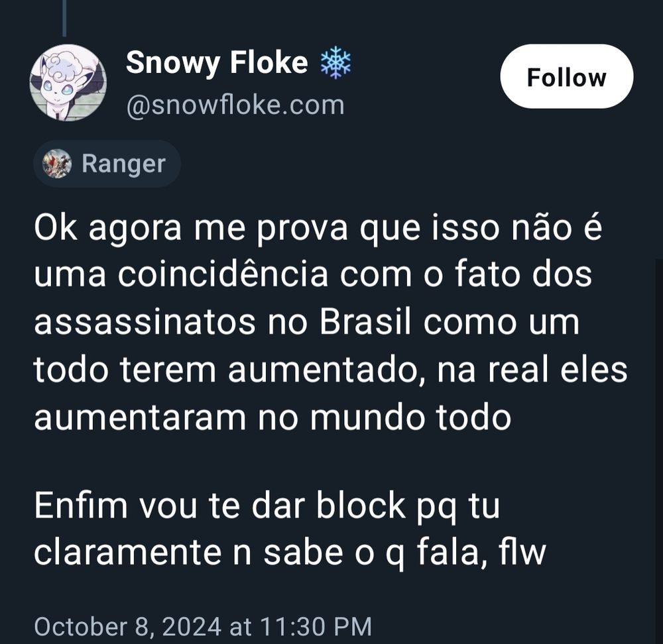
Task: Click the word "block" in the second paragraph
Action: [361, 505]
